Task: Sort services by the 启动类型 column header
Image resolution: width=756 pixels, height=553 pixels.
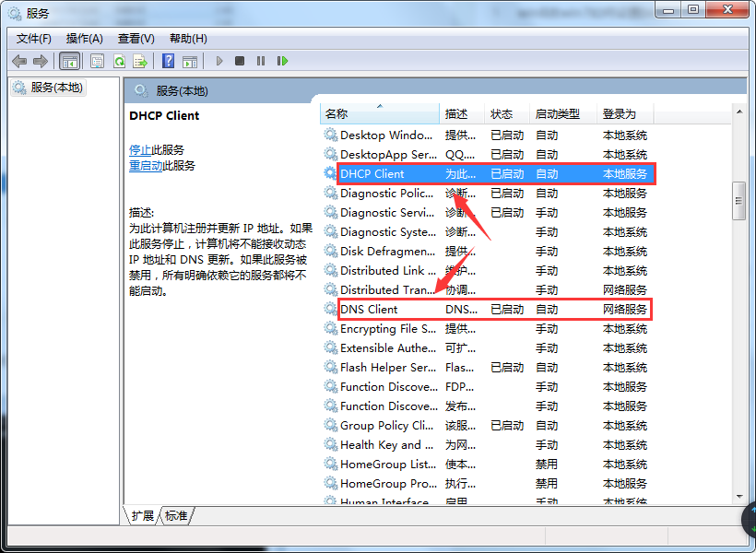Action: pyautogui.click(x=558, y=113)
